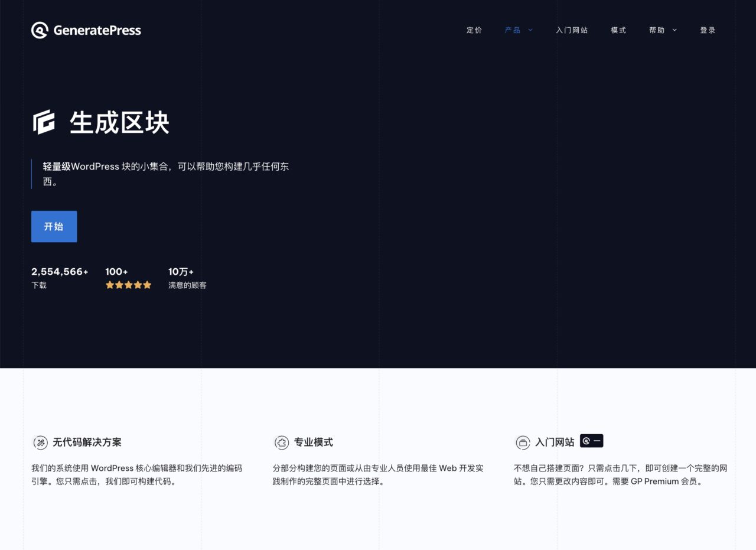
Task: Click the 满意的顾客 label
Action: pyautogui.click(x=187, y=285)
